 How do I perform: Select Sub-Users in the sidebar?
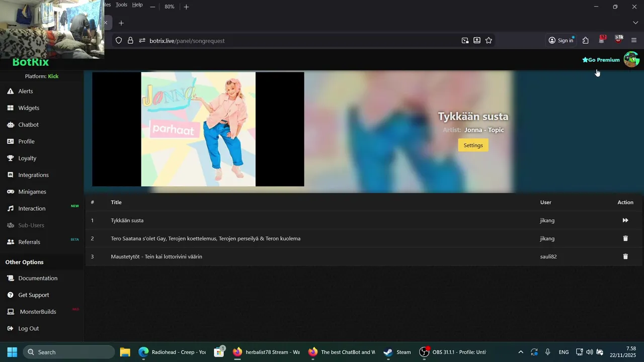(31, 225)
